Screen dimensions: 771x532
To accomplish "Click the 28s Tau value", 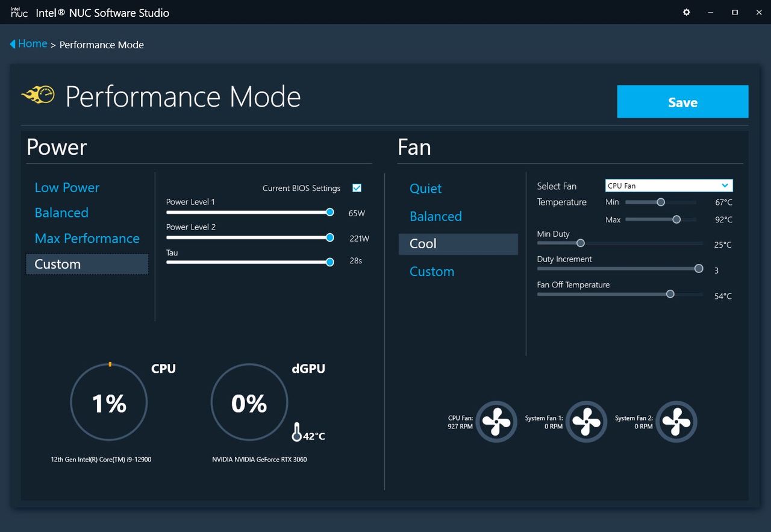I will click(x=355, y=261).
